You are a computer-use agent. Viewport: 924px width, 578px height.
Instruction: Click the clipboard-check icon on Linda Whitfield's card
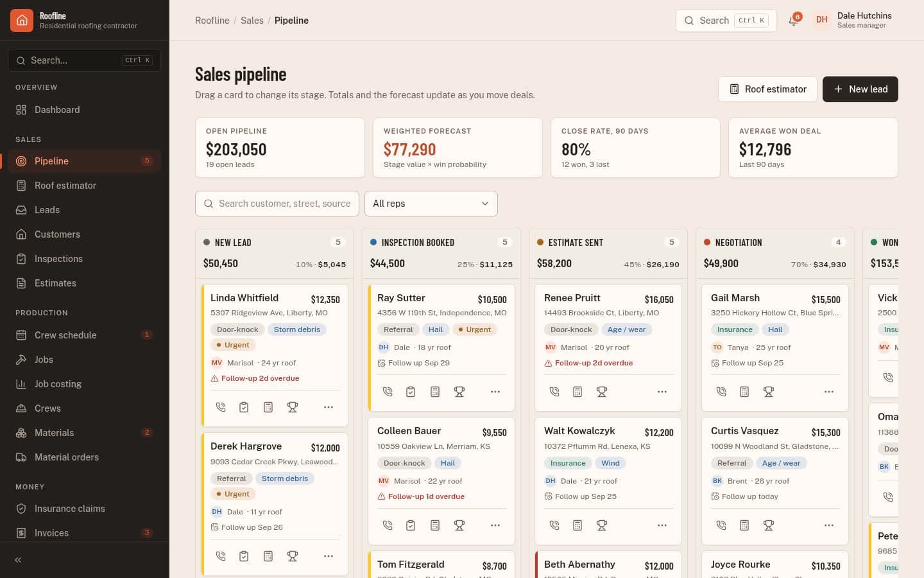[244, 407]
